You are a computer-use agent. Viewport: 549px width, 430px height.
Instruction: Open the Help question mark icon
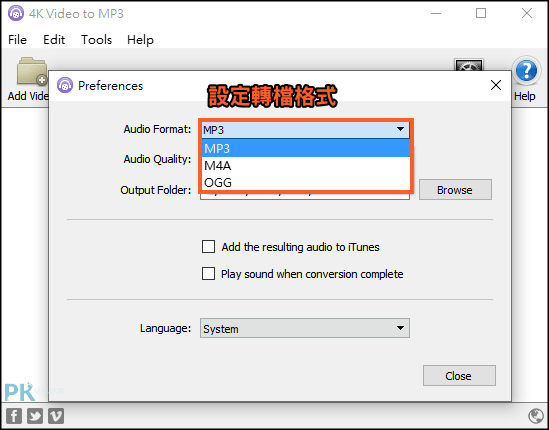[x=526, y=71]
